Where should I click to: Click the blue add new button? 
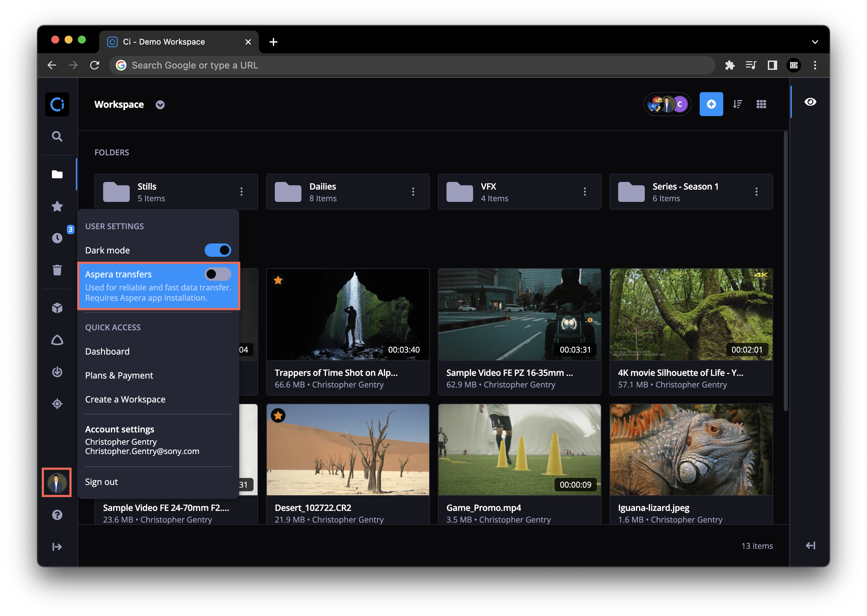coord(711,104)
